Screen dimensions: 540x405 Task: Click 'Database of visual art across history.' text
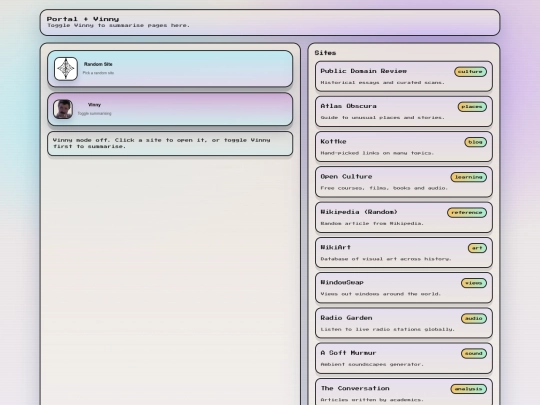coord(386,259)
